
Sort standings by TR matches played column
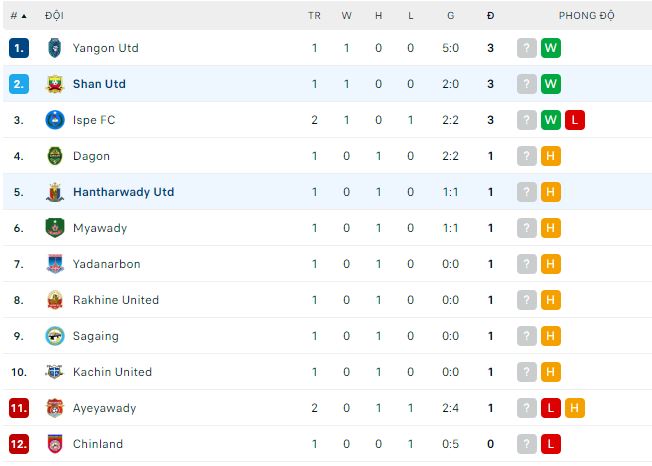click(314, 16)
